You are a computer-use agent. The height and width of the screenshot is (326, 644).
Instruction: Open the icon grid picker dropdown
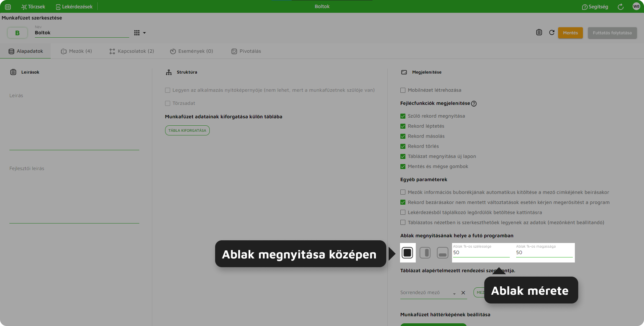(x=140, y=33)
